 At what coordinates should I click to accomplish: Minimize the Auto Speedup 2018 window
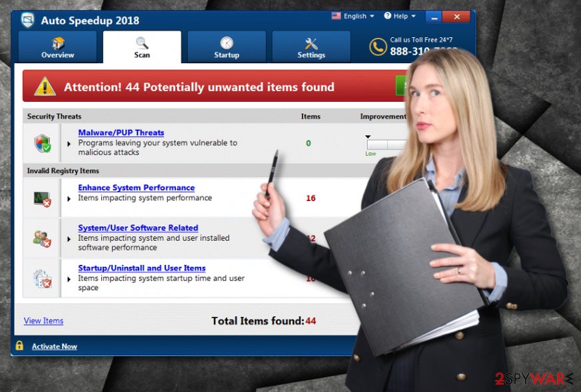[434, 17]
